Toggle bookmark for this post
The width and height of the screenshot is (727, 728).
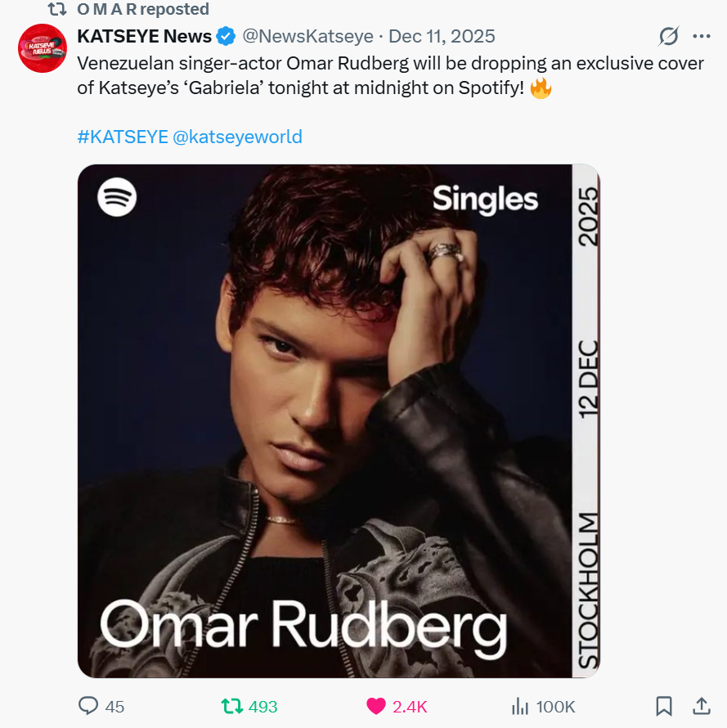(664, 706)
